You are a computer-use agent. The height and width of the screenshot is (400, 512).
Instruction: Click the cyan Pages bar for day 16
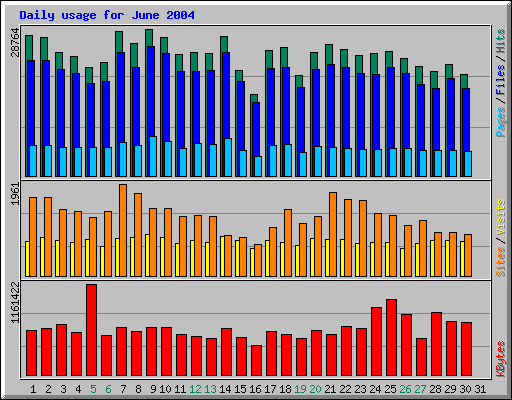pyautogui.click(x=258, y=166)
